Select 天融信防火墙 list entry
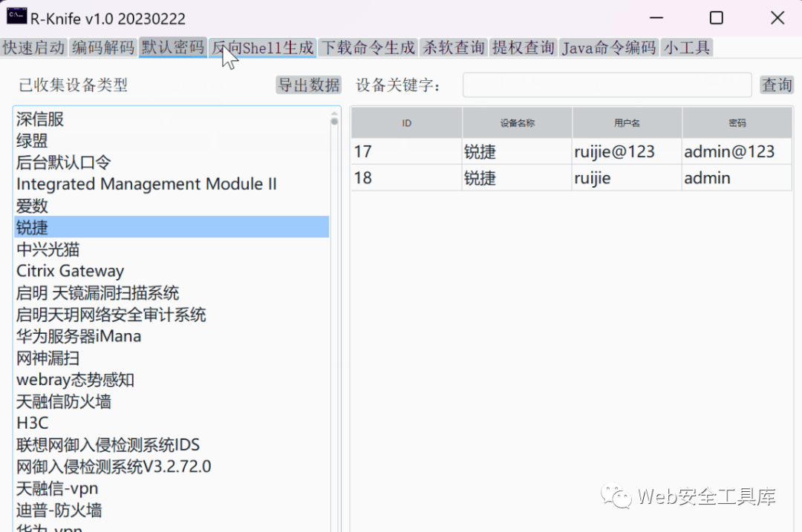802x532 pixels. tap(172, 401)
